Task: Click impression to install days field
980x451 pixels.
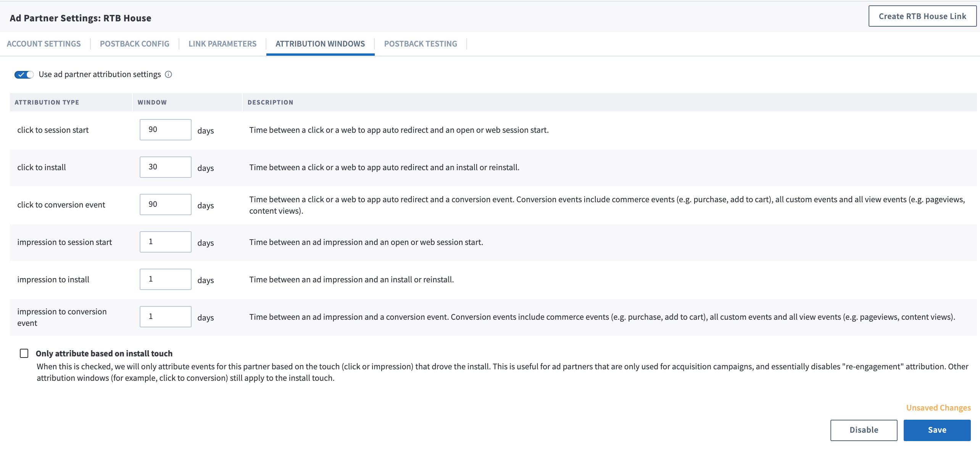Action: [165, 279]
